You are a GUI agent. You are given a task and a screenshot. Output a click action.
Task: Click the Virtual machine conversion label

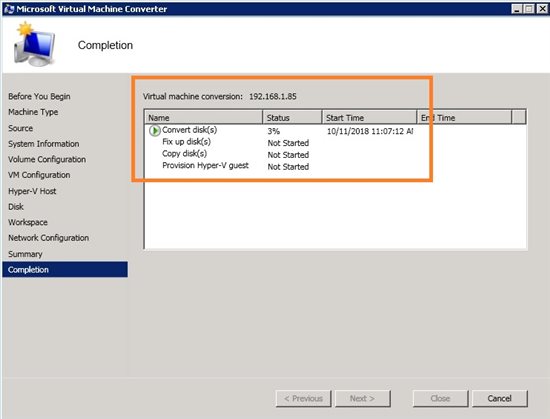(x=193, y=96)
